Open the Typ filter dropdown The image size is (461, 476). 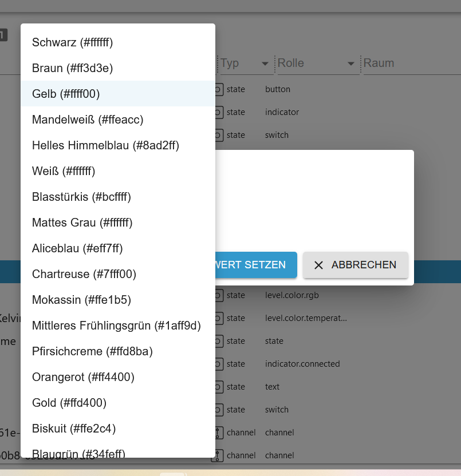click(x=265, y=64)
